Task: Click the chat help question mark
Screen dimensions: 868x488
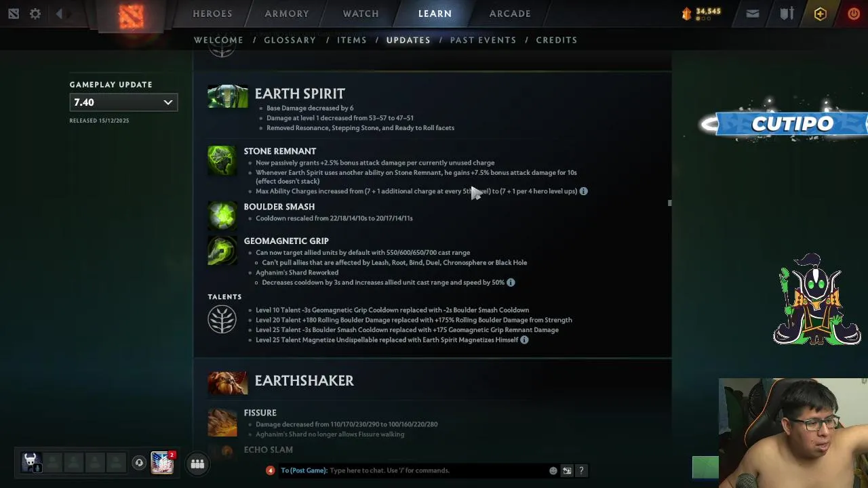Action: (581, 470)
